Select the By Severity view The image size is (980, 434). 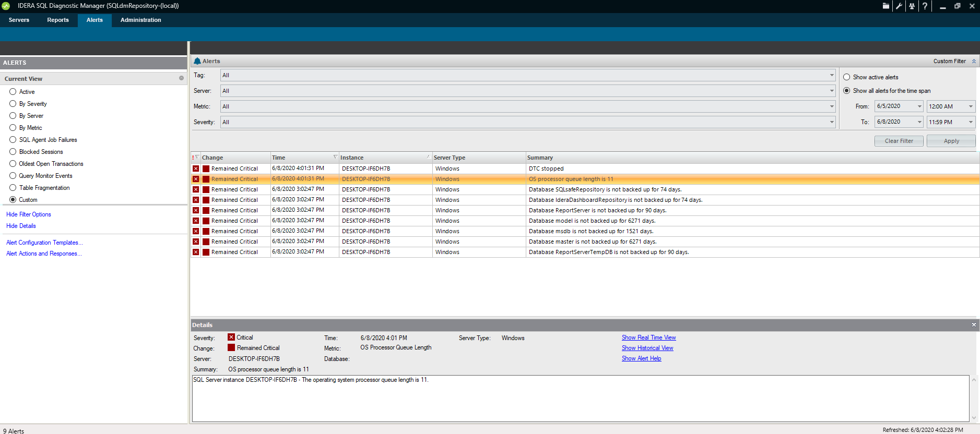point(13,103)
